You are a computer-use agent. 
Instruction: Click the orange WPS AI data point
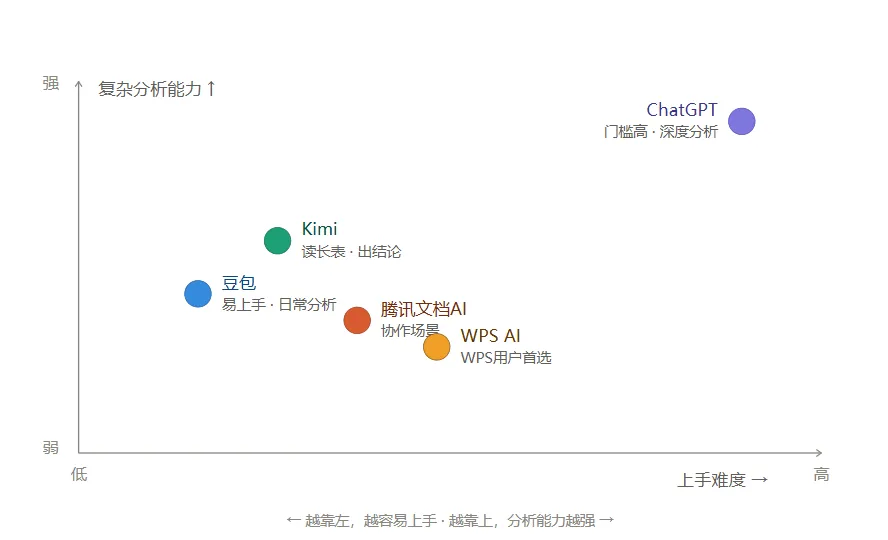coord(437,346)
